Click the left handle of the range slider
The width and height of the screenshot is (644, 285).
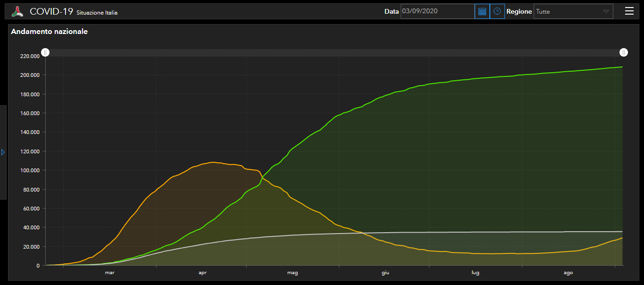pos(45,52)
